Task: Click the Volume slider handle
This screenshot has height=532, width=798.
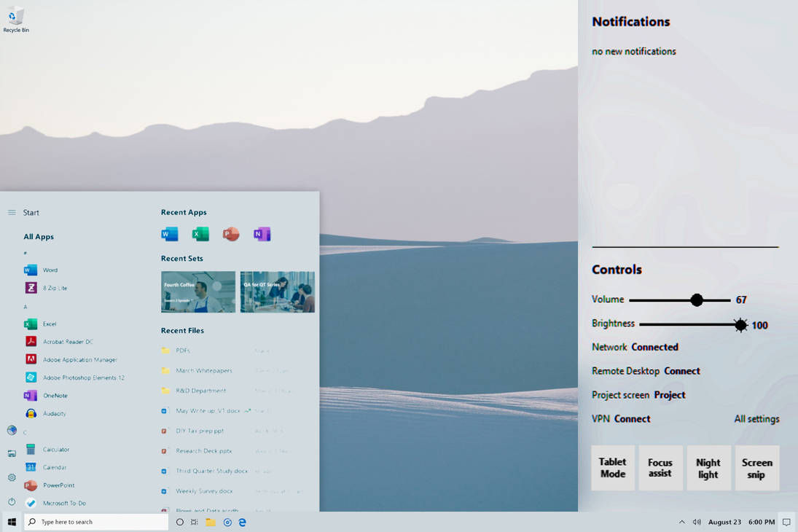Action: 697,300
